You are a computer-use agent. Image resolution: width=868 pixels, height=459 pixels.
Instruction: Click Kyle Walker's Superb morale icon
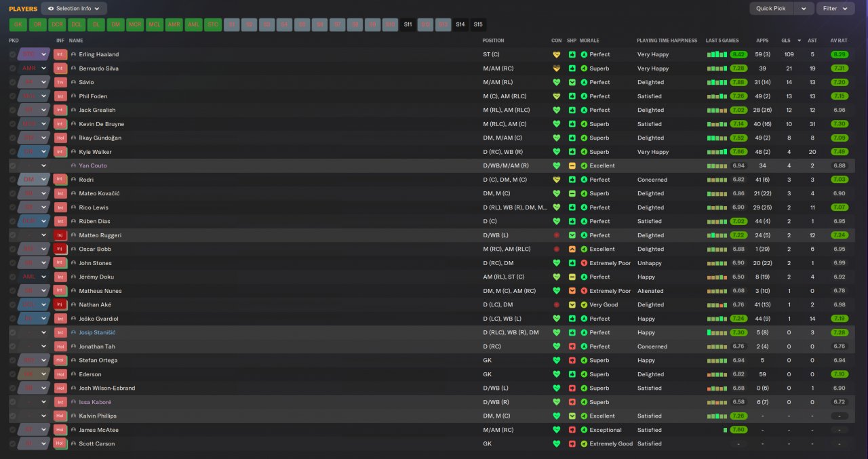pyautogui.click(x=584, y=152)
